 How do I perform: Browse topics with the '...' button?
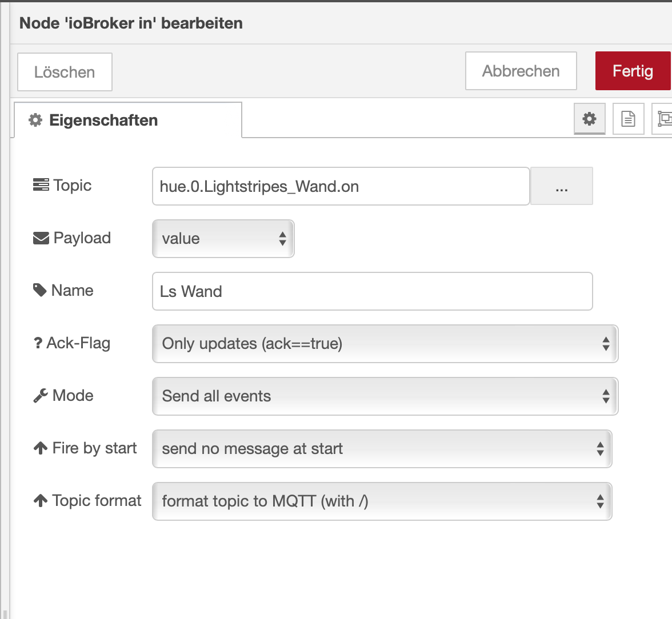pos(562,186)
